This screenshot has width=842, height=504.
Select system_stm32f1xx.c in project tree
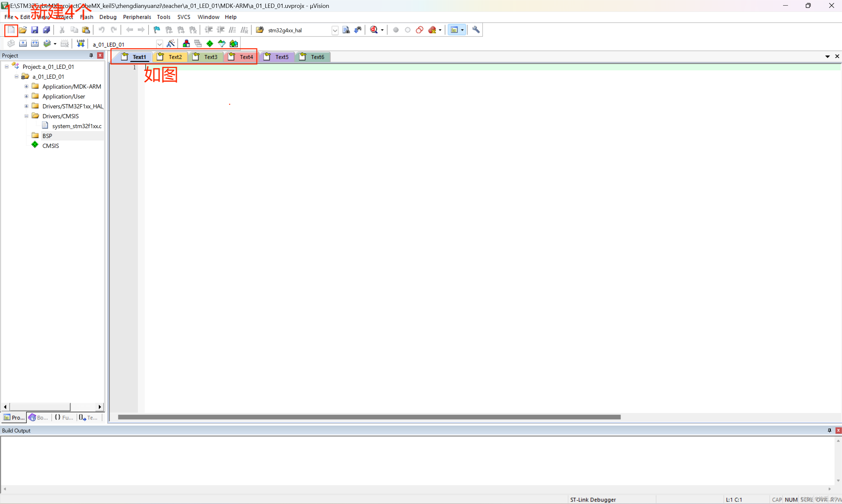tap(76, 126)
